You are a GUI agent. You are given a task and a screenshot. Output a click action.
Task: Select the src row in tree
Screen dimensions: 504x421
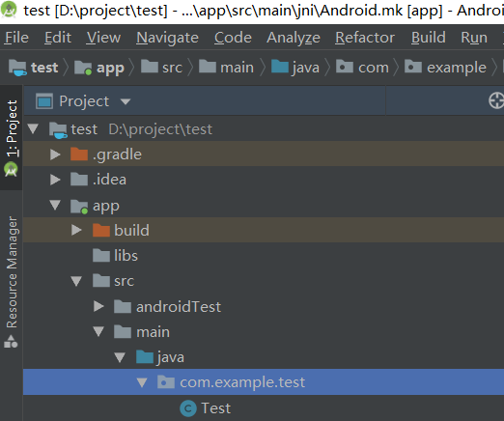[x=264, y=281]
